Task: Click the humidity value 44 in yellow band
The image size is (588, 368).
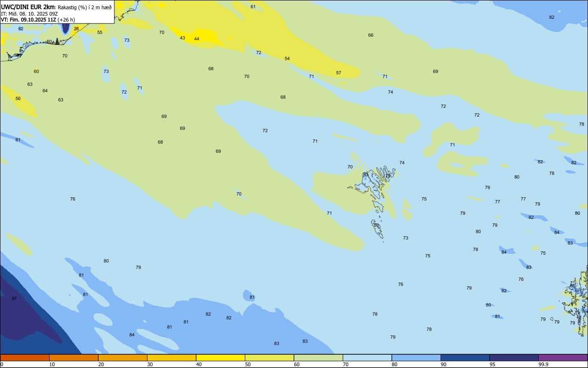Action: [197, 39]
